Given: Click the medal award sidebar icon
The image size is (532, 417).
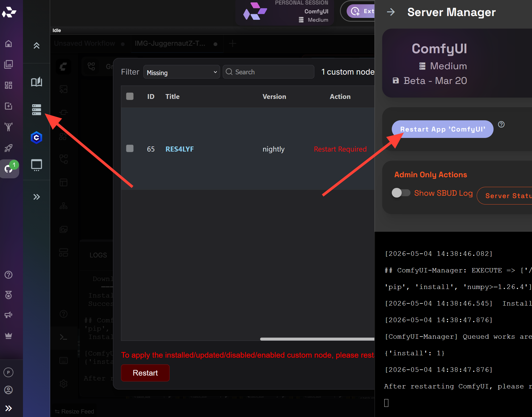Looking at the screenshot, I should point(9,295).
